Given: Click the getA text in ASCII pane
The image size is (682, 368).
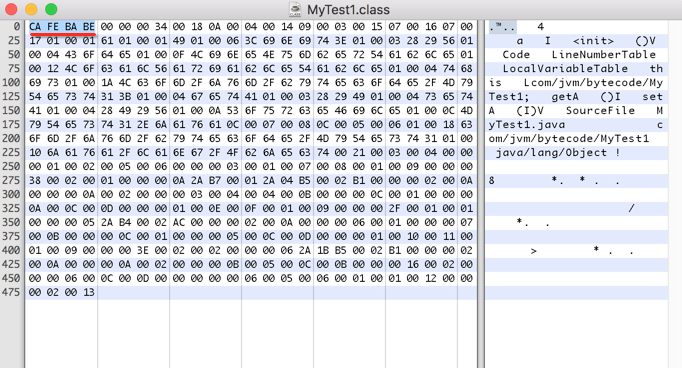Looking at the screenshot, I should 565,97.
